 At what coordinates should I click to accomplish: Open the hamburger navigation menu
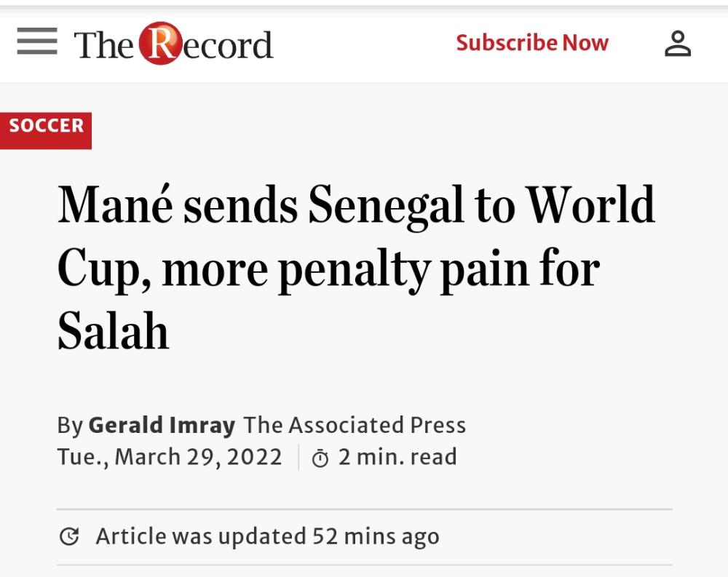coord(36,42)
